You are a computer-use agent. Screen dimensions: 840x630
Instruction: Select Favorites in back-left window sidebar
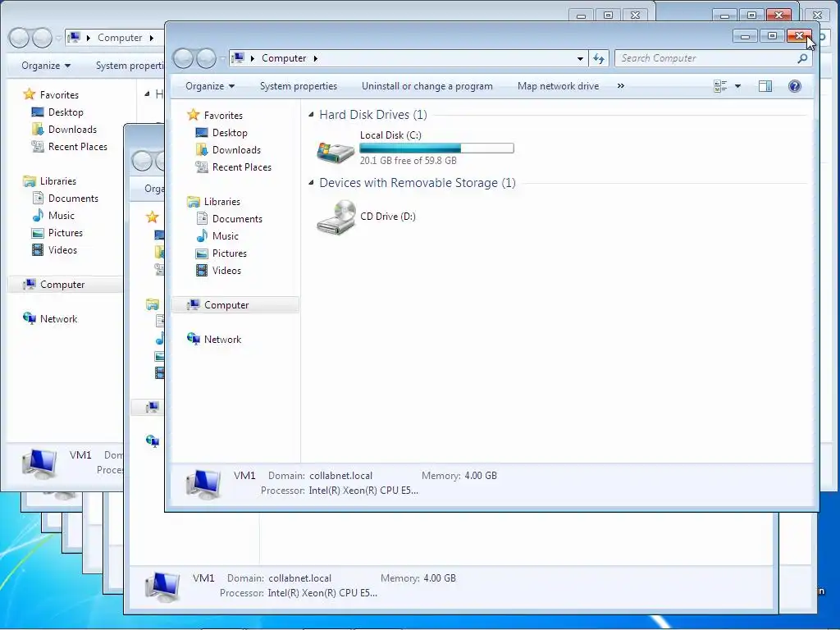(59, 95)
